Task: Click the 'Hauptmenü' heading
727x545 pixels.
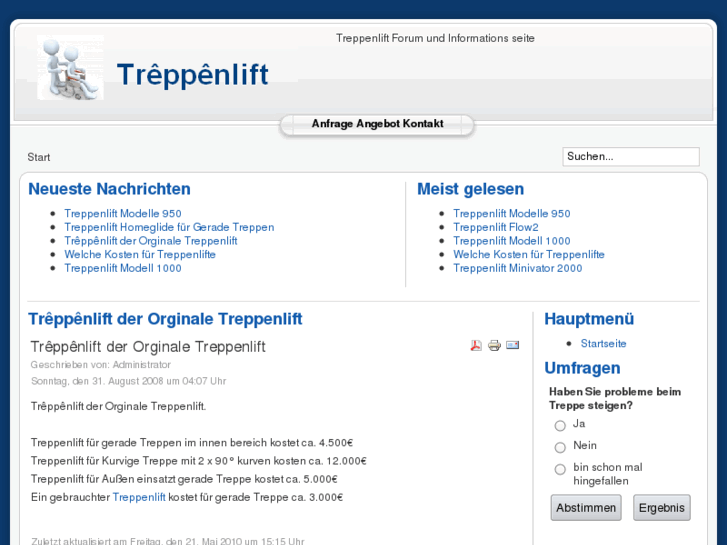Action: coord(589,319)
